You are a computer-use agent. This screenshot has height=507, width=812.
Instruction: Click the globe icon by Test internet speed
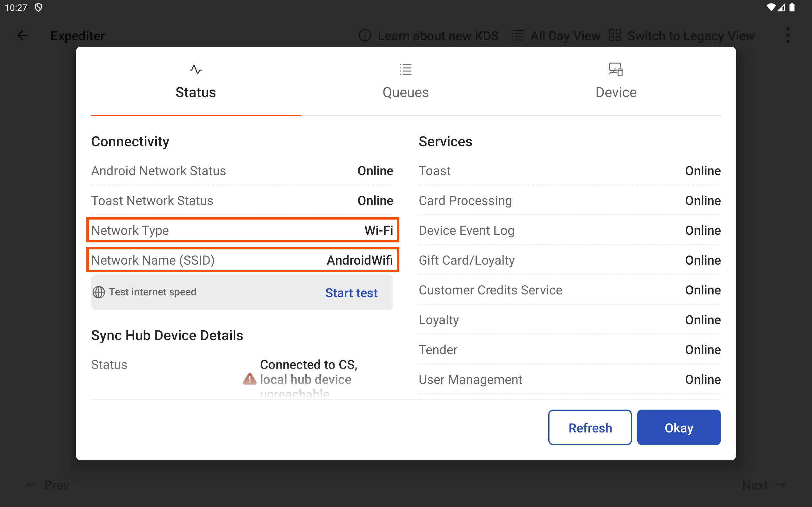pyautogui.click(x=99, y=292)
